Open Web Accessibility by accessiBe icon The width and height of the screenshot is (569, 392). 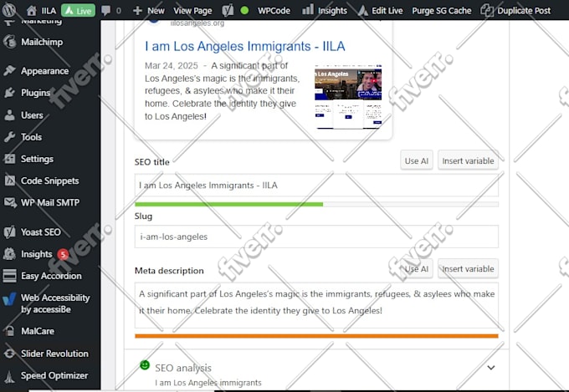coord(10,299)
